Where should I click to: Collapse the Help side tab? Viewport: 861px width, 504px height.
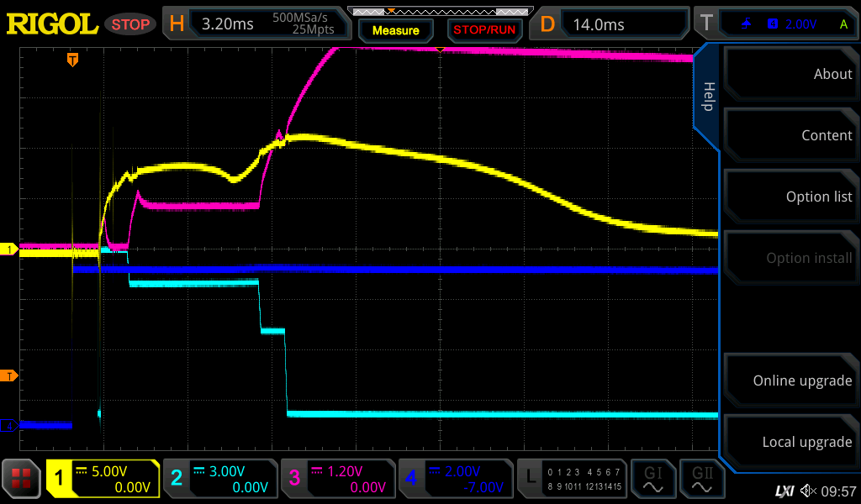coord(708,97)
